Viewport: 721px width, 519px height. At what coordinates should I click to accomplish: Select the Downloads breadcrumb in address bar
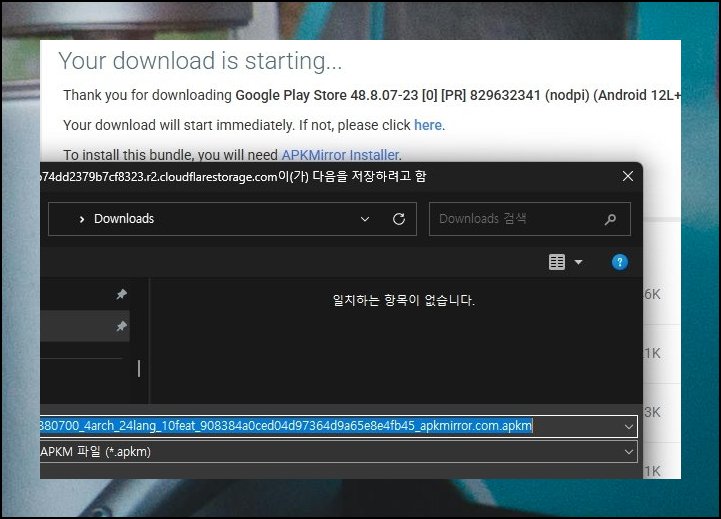pos(124,219)
